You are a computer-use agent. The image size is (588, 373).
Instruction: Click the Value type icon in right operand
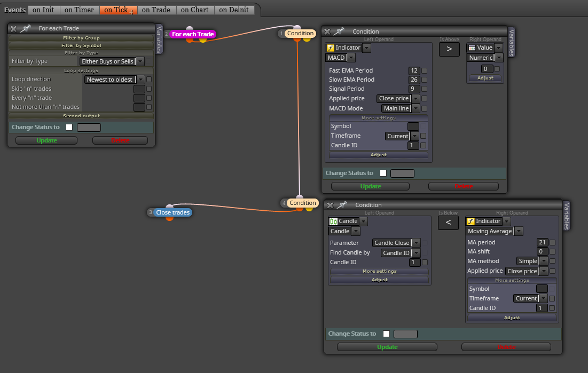472,48
